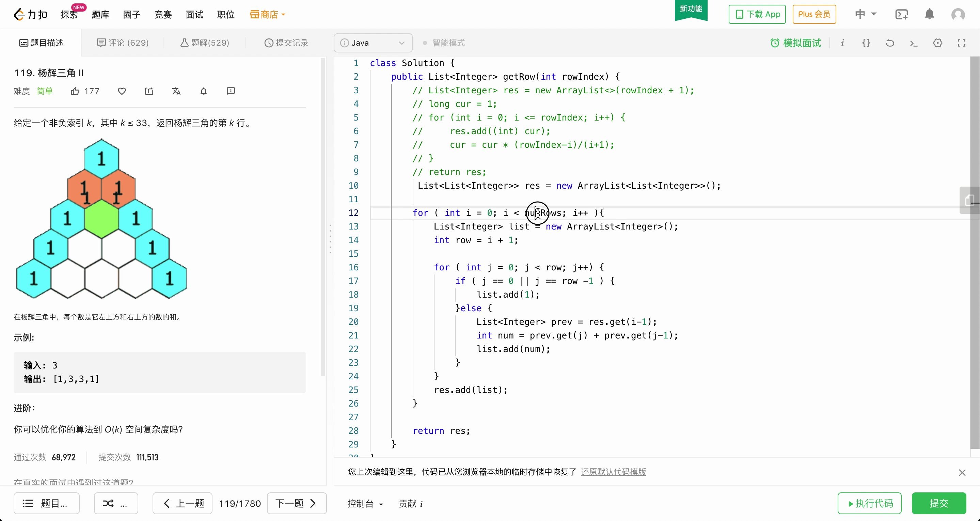Click the curly braces format code icon
This screenshot has height=521, width=980.
pos(866,43)
